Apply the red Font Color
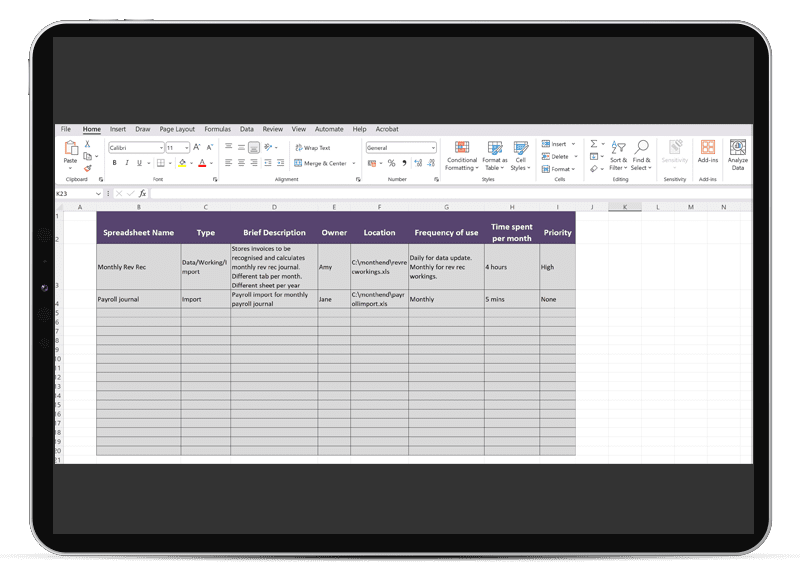Screen dimensions: 800x588 coord(202,163)
